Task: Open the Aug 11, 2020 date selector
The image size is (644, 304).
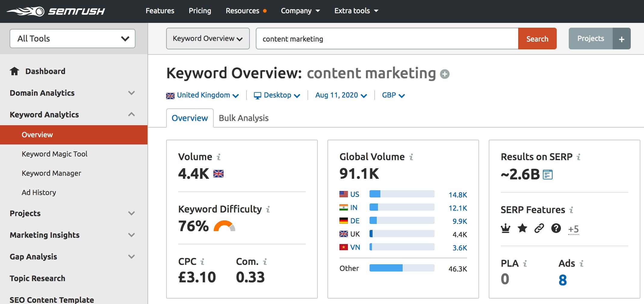Action: [340, 95]
